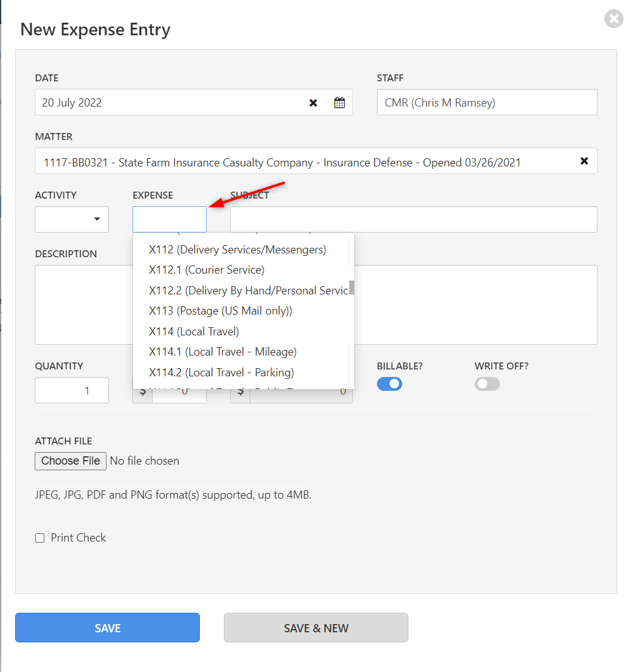
Task: Select X112.1 (Courier Service) from the list
Action: point(206,270)
